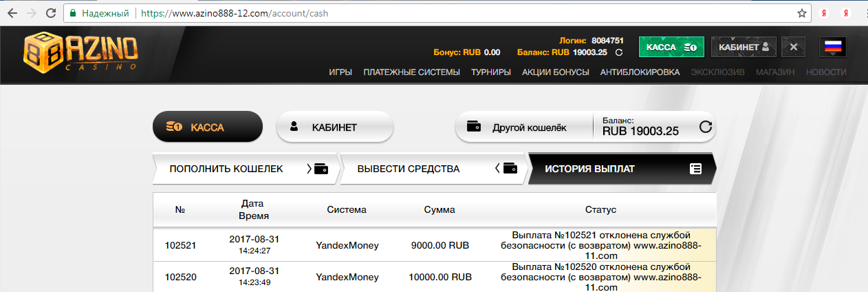Click the Сумма column header
868x292 pixels.
point(440,210)
